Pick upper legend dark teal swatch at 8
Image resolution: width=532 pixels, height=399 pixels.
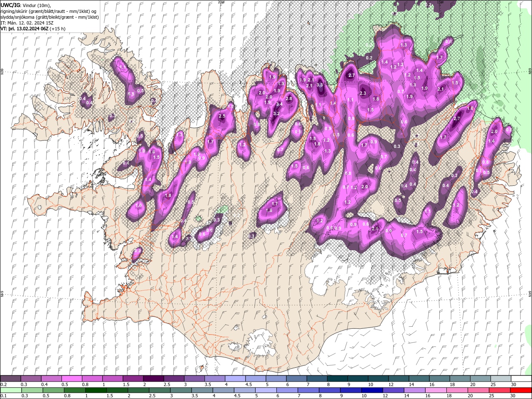tap(337, 379)
